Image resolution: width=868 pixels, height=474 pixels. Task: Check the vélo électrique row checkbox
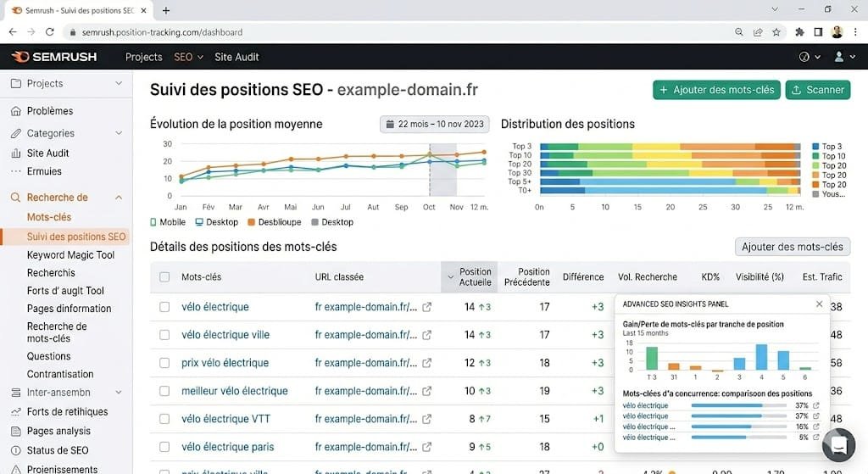164,307
